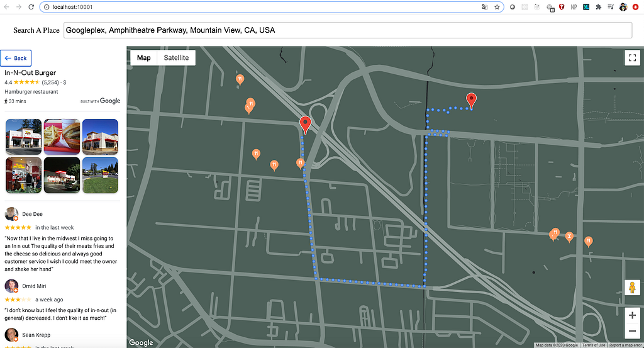This screenshot has height=348, width=644.
Task: Click the In-N-Out Burger title
Action: pos(30,72)
